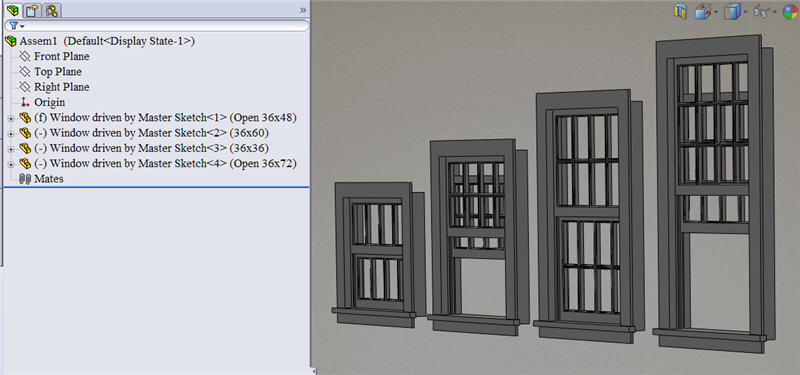Open the Display Style cube icon
The height and width of the screenshot is (375, 800).
coord(732,11)
